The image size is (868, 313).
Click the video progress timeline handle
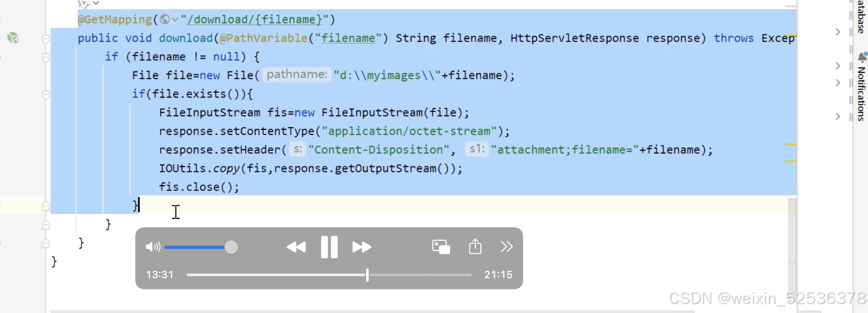[x=367, y=275]
